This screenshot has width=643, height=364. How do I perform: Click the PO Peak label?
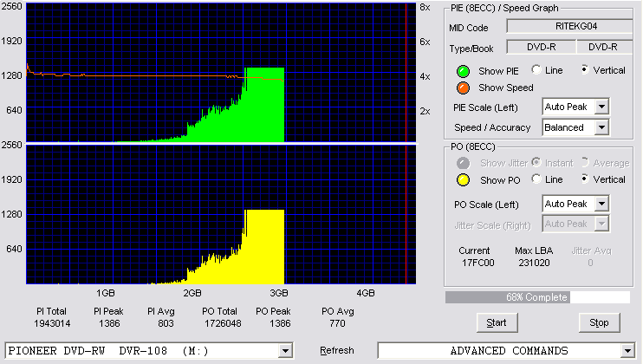coord(273,311)
